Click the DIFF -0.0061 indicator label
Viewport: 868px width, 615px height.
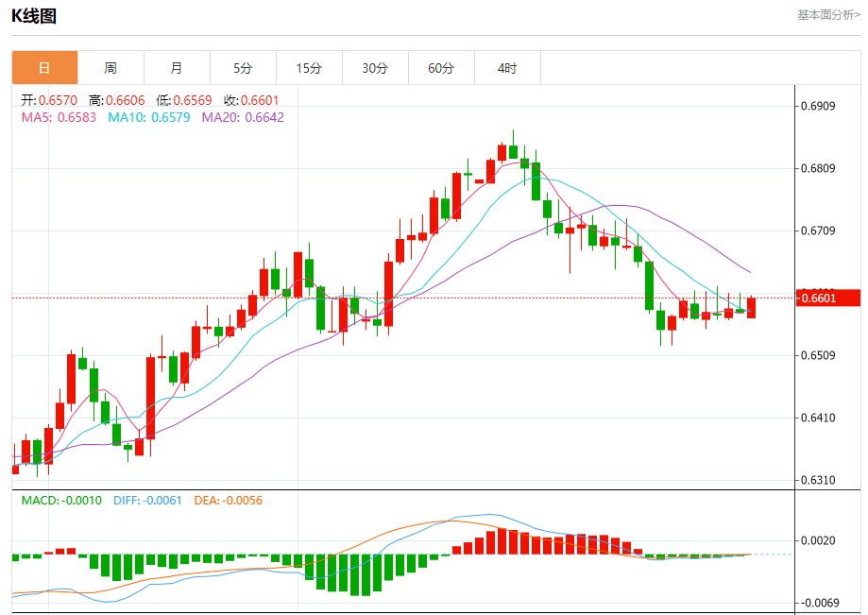click(148, 500)
